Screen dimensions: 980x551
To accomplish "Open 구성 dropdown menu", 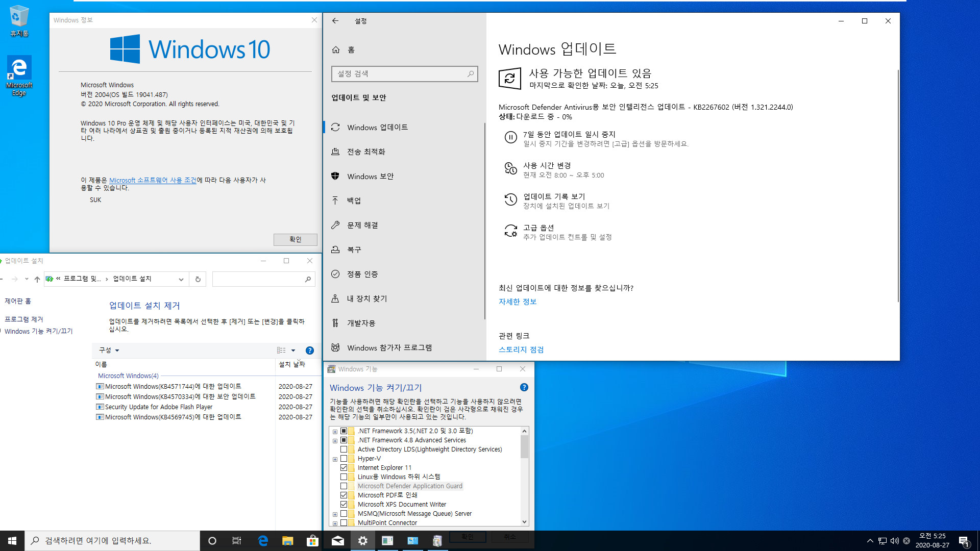I will pos(109,350).
